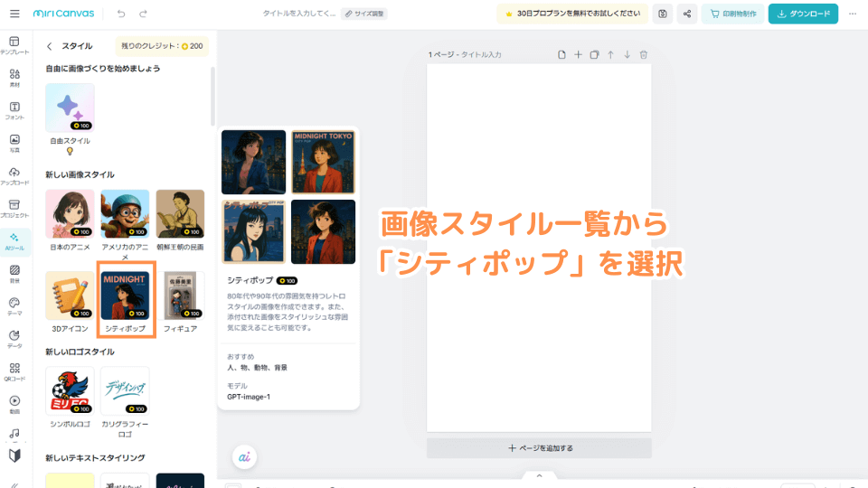Open the three-dots more options menu
The width and height of the screenshot is (868, 488).
pos(853,14)
